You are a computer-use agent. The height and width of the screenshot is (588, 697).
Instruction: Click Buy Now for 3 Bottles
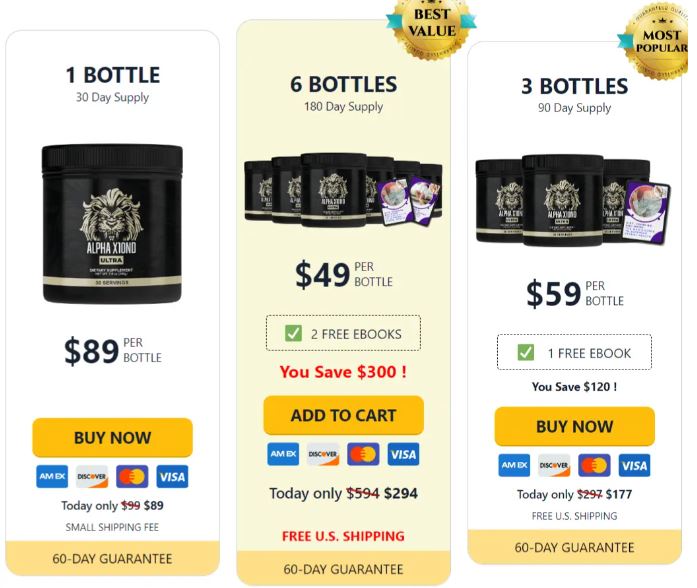point(575,427)
